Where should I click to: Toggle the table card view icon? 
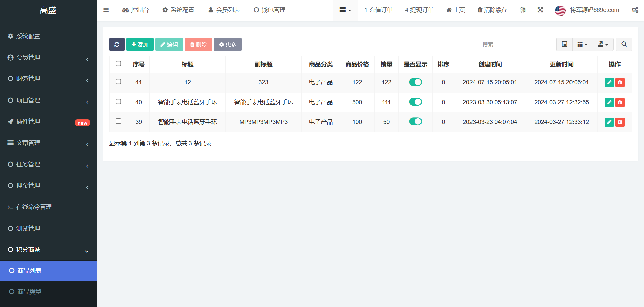pos(564,44)
